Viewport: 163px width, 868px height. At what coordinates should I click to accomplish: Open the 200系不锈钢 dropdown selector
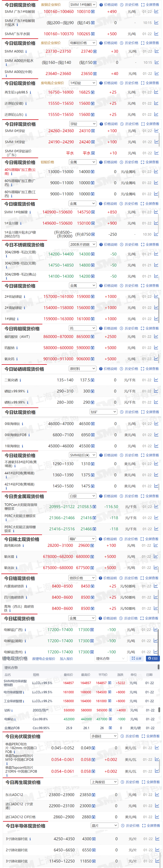pyautogui.click(x=83, y=245)
